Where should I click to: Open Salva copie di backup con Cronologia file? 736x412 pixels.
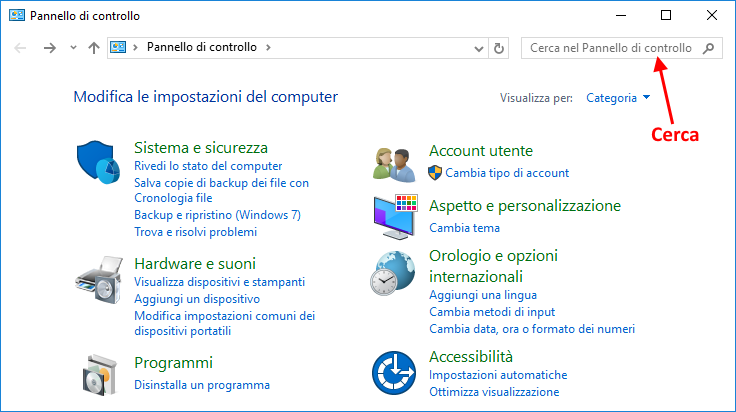pos(222,191)
